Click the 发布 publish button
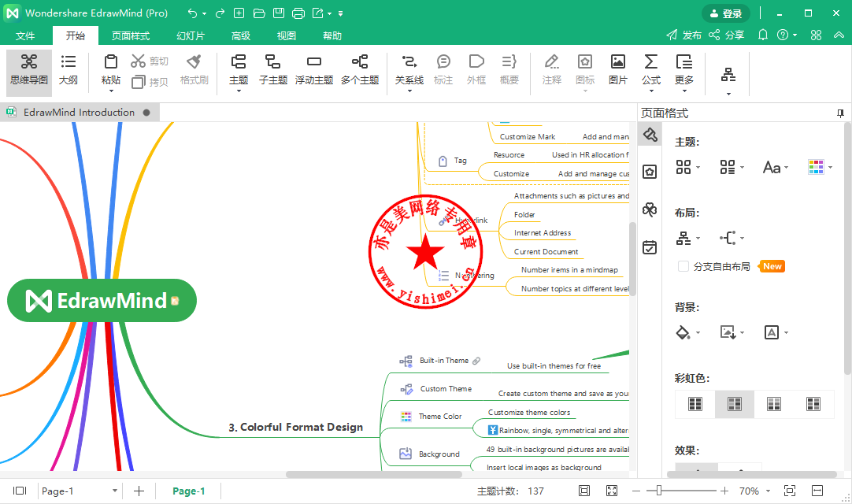 click(x=684, y=35)
